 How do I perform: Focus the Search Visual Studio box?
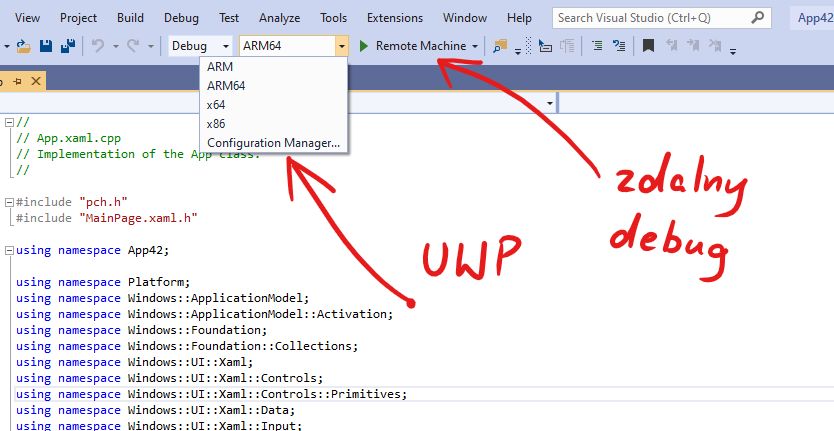662,18
